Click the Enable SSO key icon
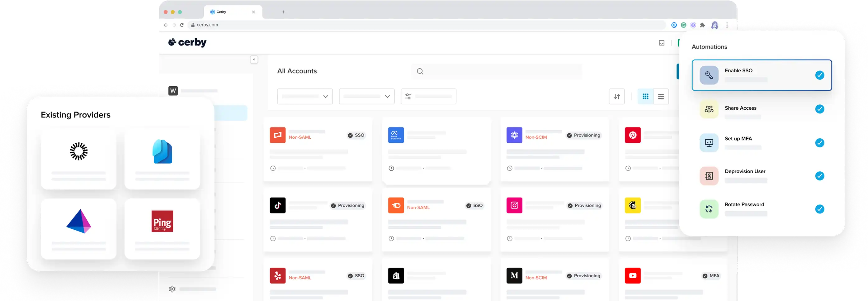 (x=709, y=75)
